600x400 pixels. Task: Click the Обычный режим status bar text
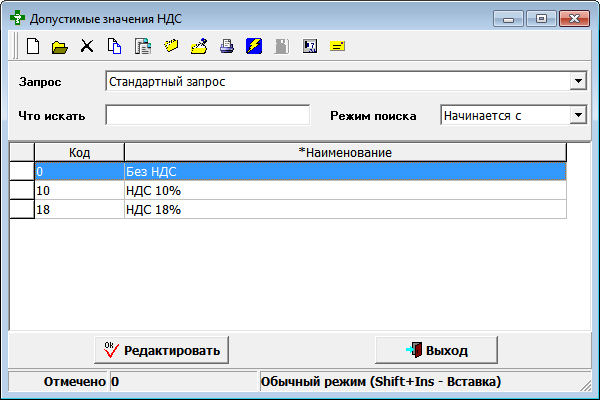[x=381, y=381]
